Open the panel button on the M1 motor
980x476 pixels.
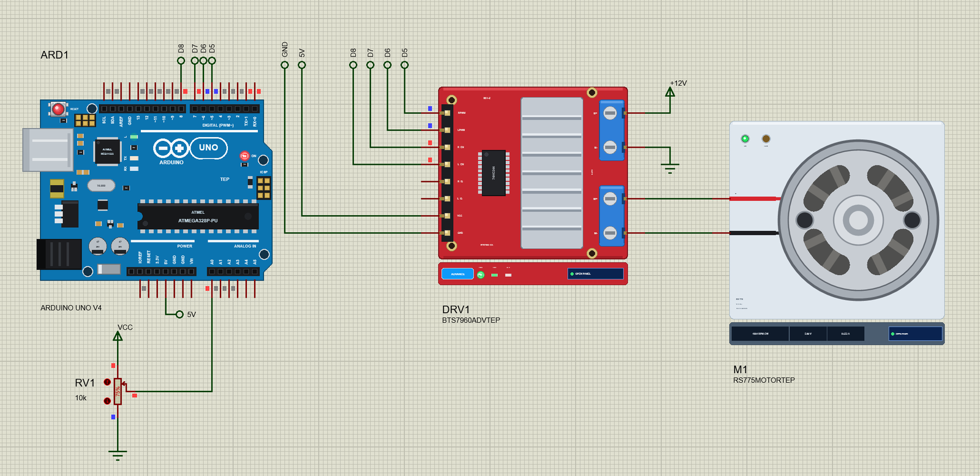pos(916,334)
